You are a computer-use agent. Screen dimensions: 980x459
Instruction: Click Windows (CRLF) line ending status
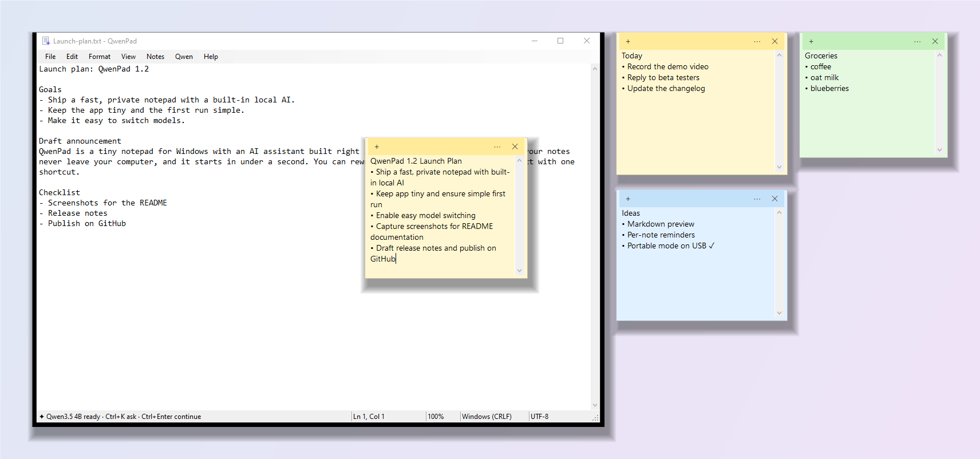(487, 417)
